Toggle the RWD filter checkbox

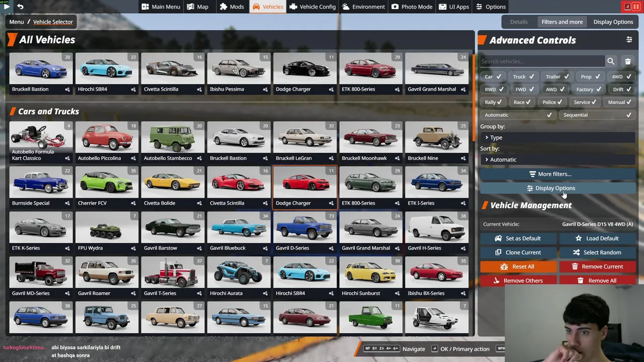pos(494,89)
